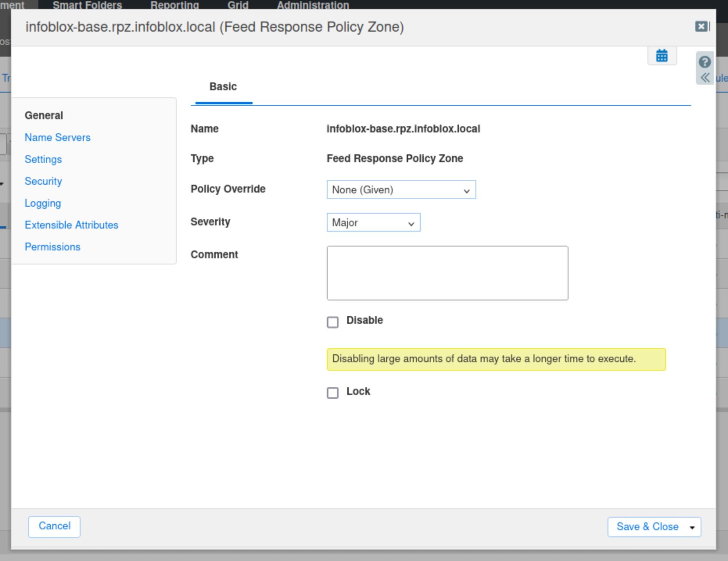Expand the Severity dropdown
The height and width of the screenshot is (561, 728).
(x=373, y=223)
